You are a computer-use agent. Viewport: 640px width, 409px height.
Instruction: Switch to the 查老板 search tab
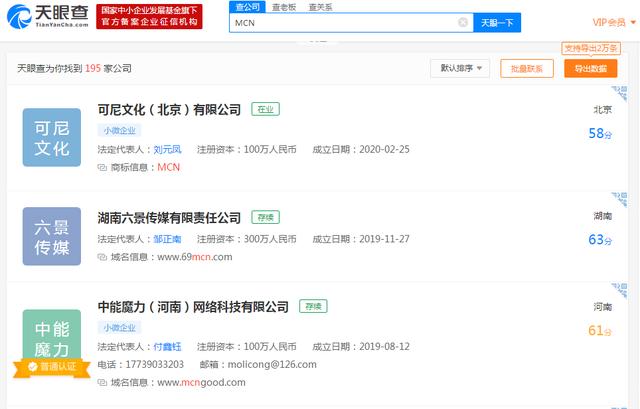point(284,7)
